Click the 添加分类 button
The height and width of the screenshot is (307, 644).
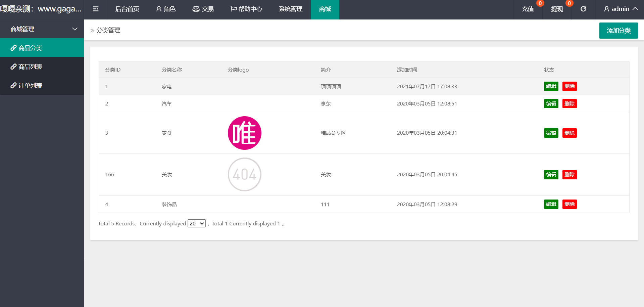[618, 31]
